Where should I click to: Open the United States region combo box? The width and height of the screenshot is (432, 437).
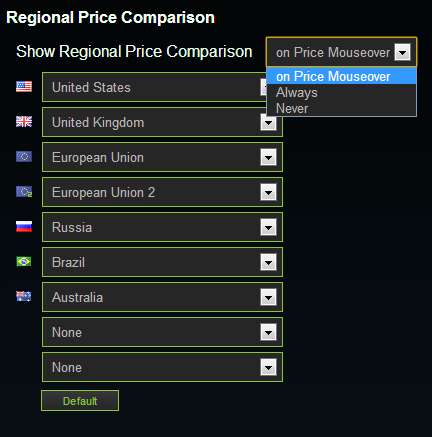(154, 87)
